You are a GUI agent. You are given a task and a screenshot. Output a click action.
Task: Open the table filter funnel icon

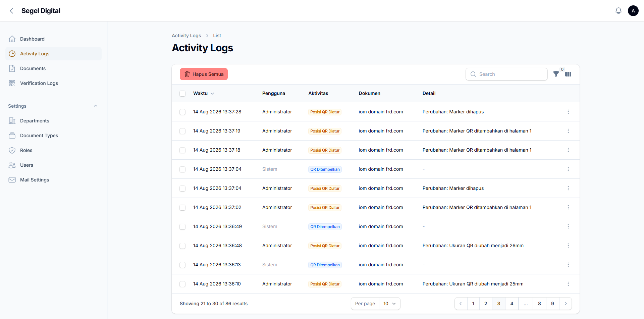coord(556,74)
